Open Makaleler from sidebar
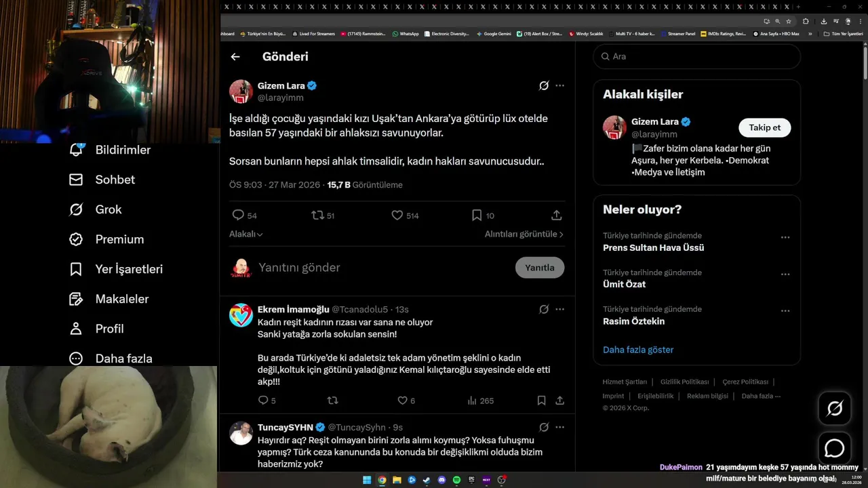Screen dimensions: 868x488 (108, 299)
